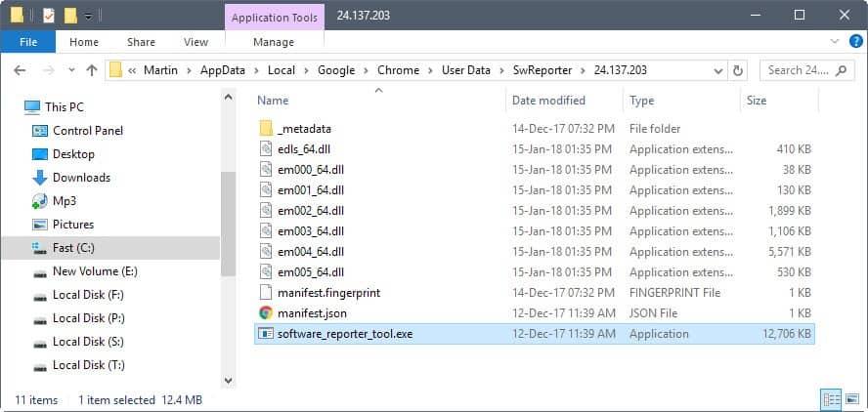Click the Refresh icon in address bar

pyautogui.click(x=737, y=70)
